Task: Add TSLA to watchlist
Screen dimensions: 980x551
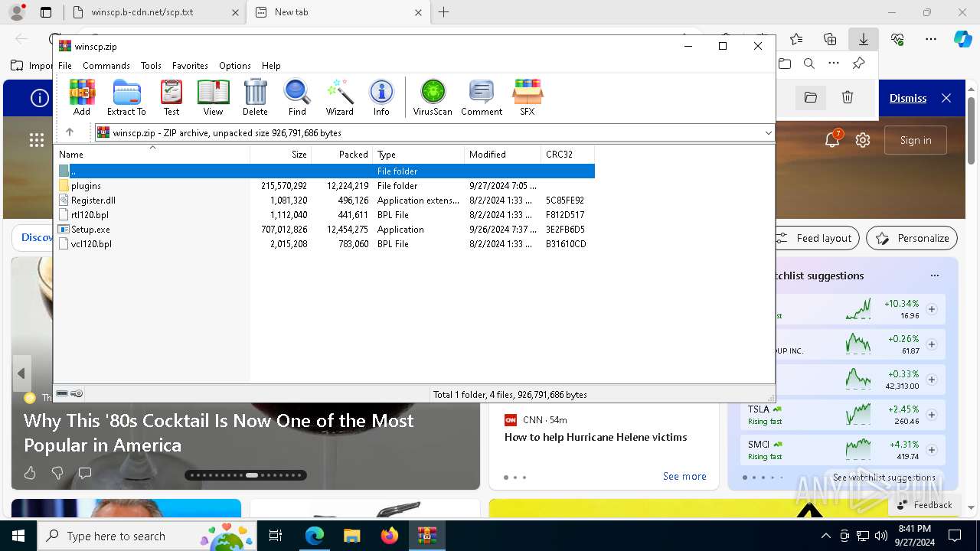Action: [932, 415]
